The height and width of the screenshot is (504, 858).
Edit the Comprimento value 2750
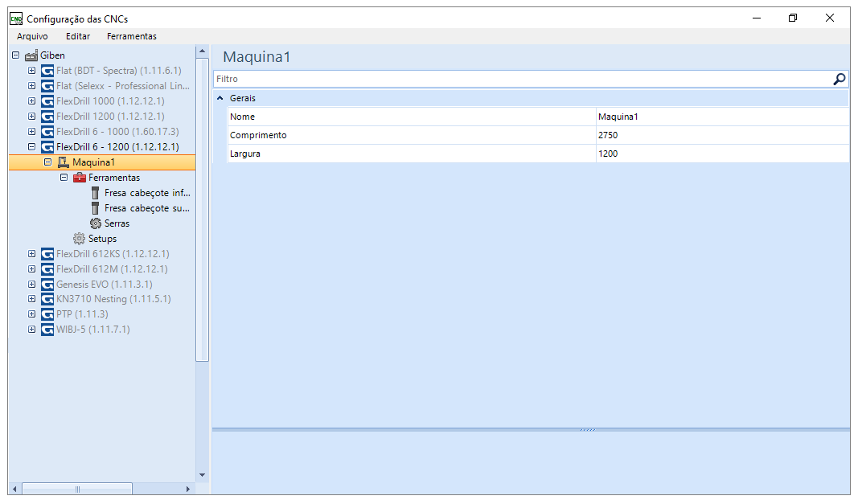pos(722,136)
